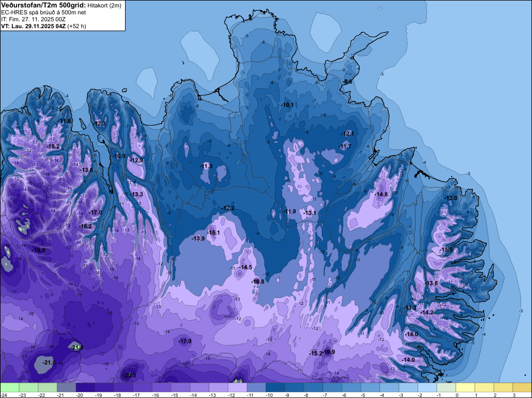Select the IT: Fim. 27. 11. 2025 00Z line
The width and height of the screenshot is (532, 398).
tap(33, 19)
